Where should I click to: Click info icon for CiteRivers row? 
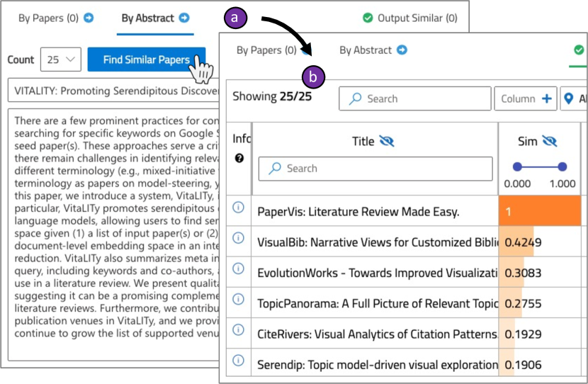(x=238, y=329)
